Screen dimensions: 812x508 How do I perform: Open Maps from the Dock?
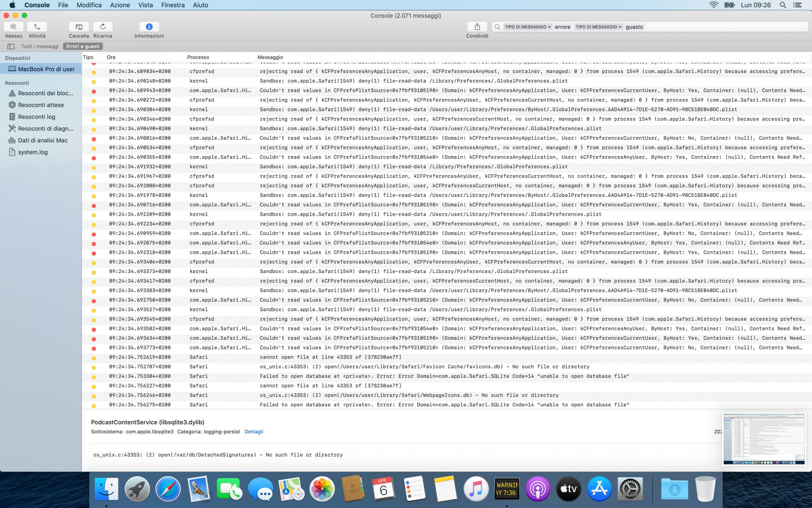pos(291,488)
